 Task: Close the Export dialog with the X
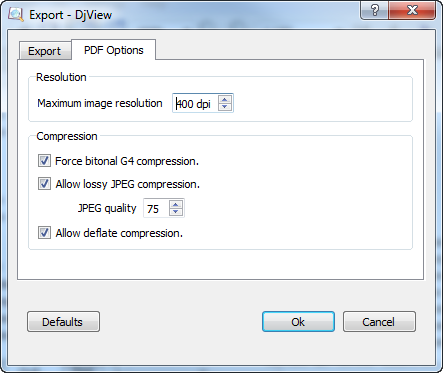coord(412,10)
